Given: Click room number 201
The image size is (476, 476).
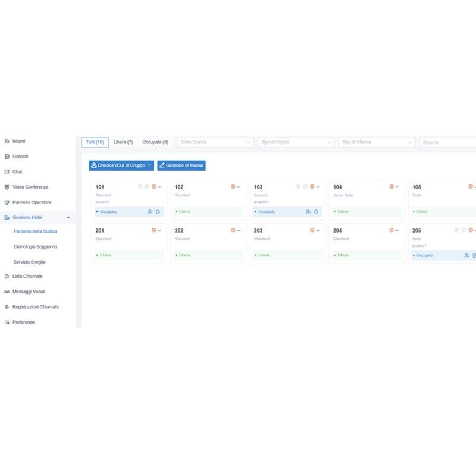Looking at the screenshot, I should click(100, 231).
